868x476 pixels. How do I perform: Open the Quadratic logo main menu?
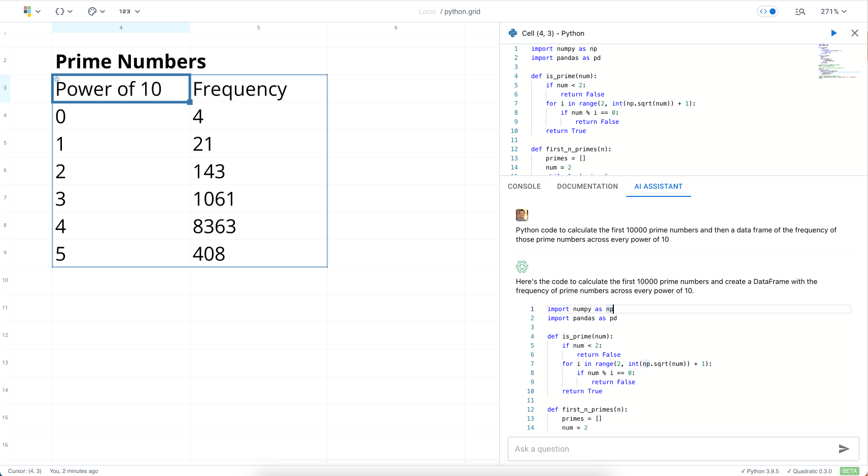(31, 11)
